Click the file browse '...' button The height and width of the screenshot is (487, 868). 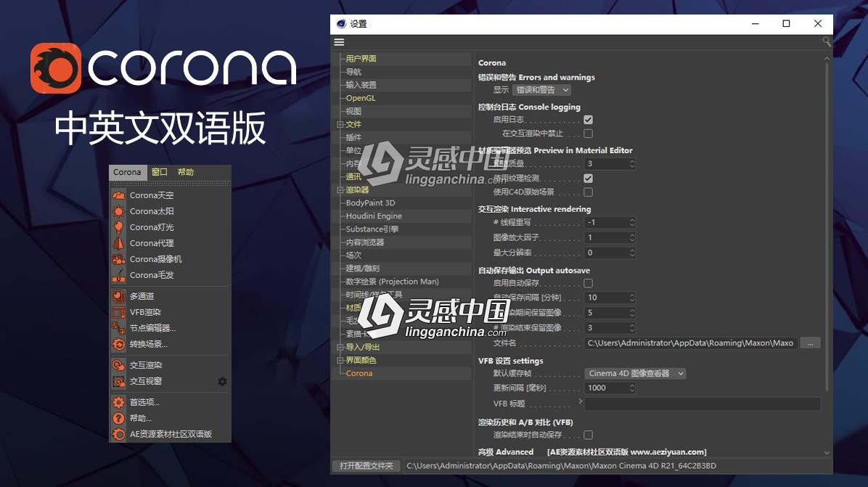click(810, 343)
